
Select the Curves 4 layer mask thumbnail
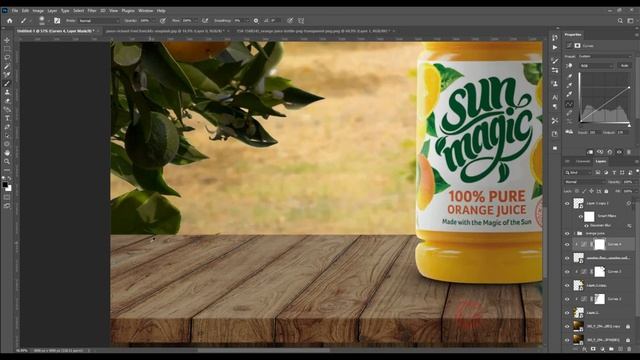click(599, 244)
